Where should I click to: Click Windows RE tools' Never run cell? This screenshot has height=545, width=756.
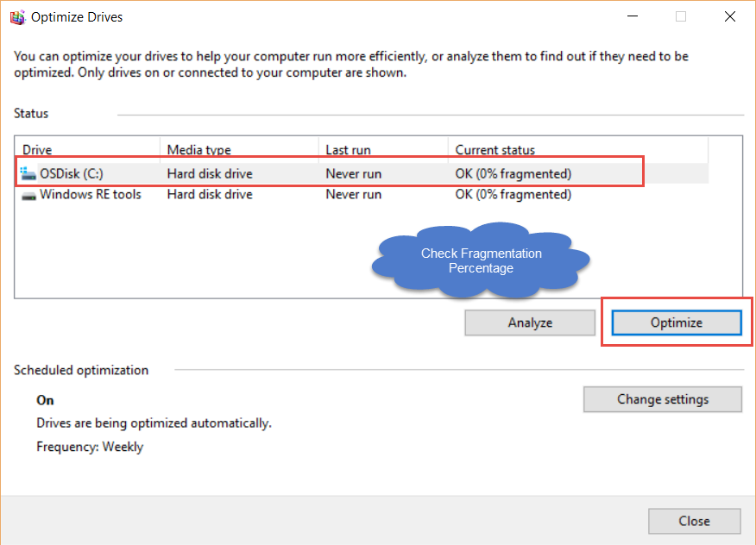354,194
